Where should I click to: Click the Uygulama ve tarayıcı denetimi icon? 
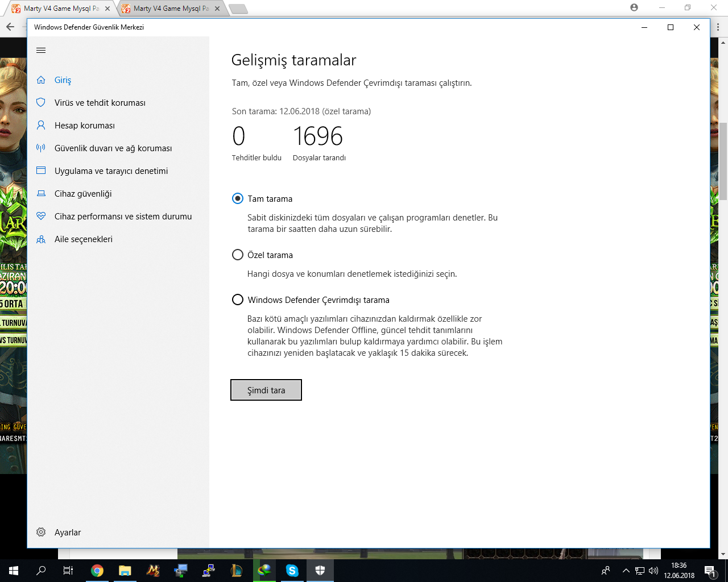[x=41, y=171]
